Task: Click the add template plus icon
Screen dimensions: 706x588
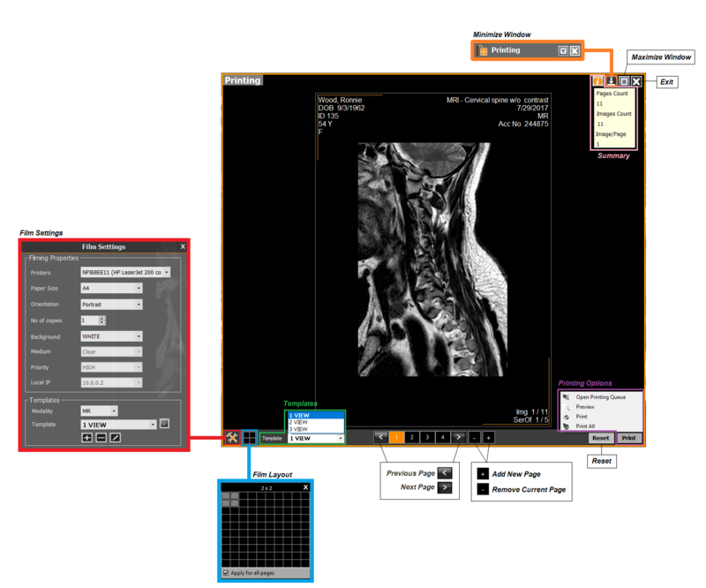Action: pyautogui.click(x=86, y=437)
